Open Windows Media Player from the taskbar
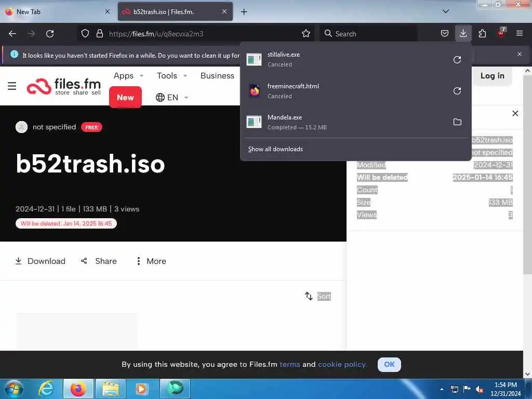 coord(141,389)
